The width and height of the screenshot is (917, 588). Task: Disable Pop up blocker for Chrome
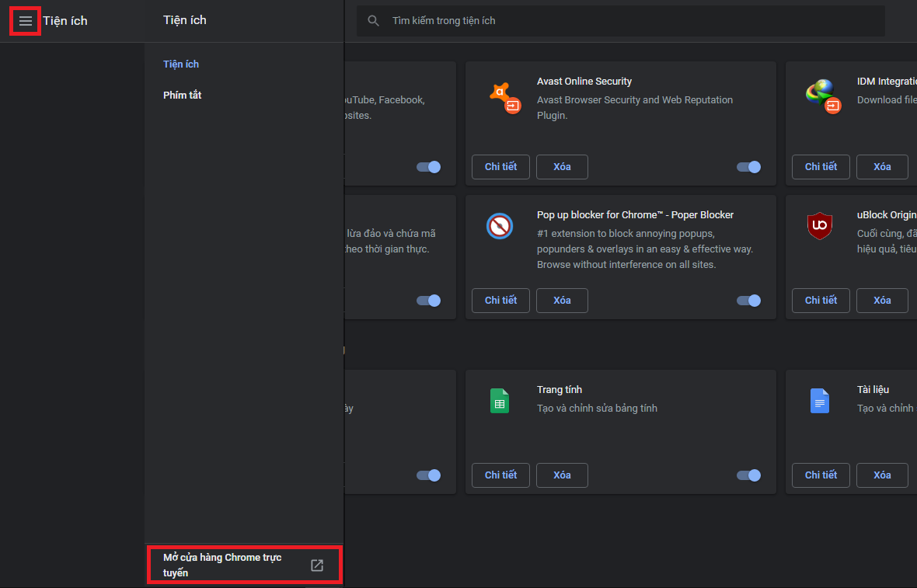tap(748, 301)
